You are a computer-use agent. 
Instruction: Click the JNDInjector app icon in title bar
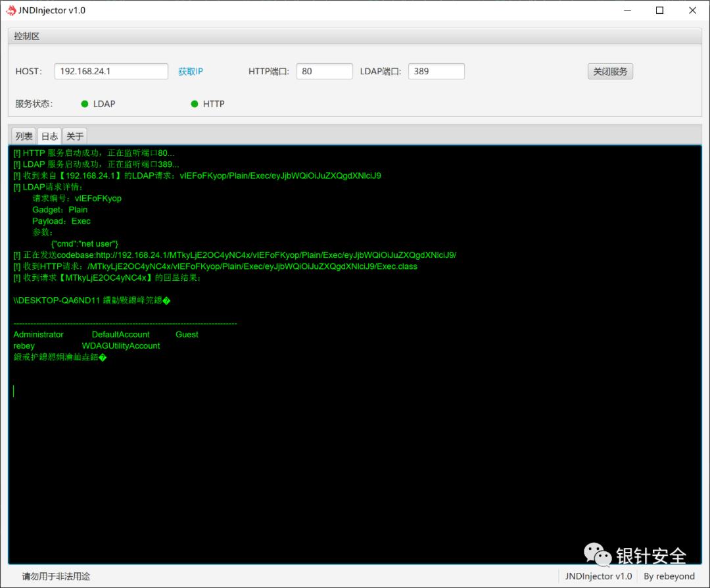coord(11,11)
